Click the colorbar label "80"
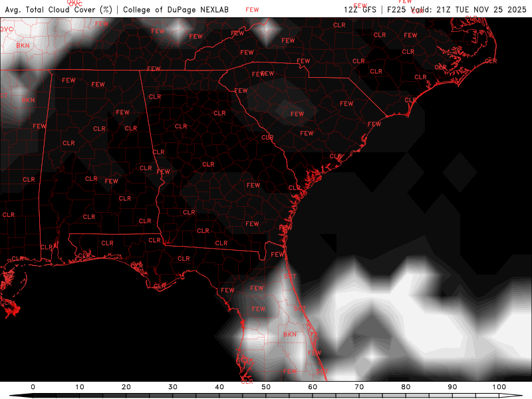Image resolution: width=532 pixels, height=399 pixels. pos(406,387)
